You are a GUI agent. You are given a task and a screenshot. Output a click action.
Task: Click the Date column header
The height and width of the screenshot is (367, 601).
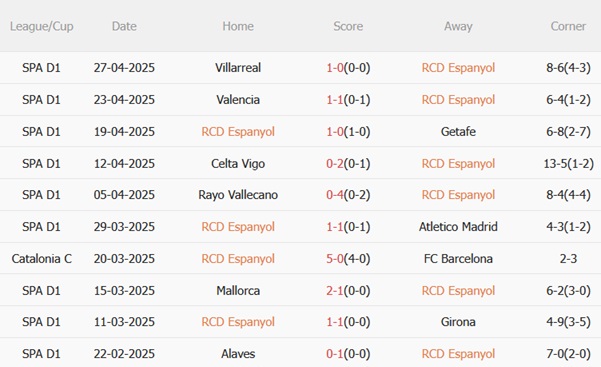pyautogui.click(x=124, y=26)
